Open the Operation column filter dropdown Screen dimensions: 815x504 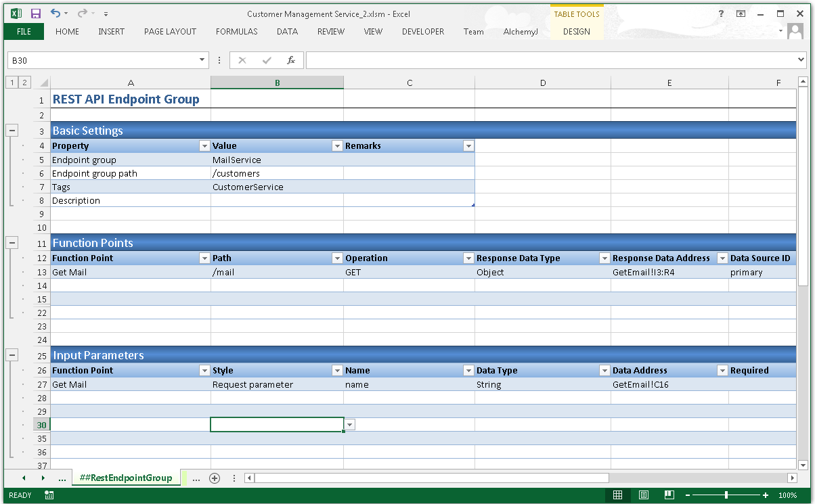(x=468, y=258)
